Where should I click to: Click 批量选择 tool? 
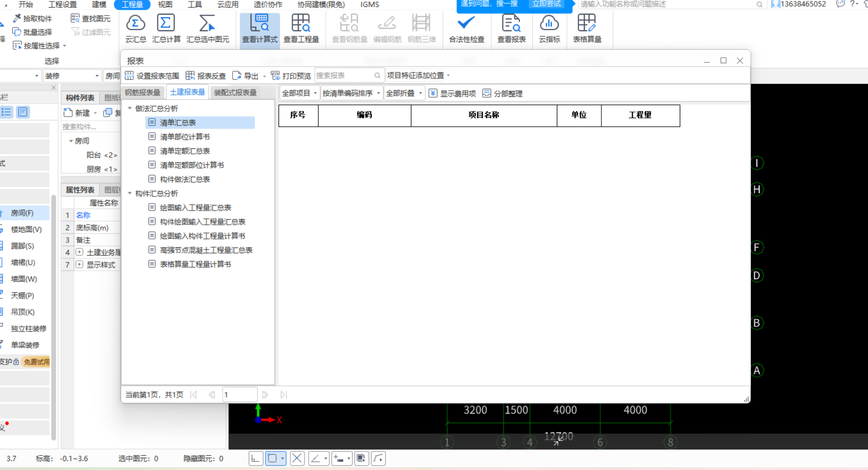pos(32,32)
